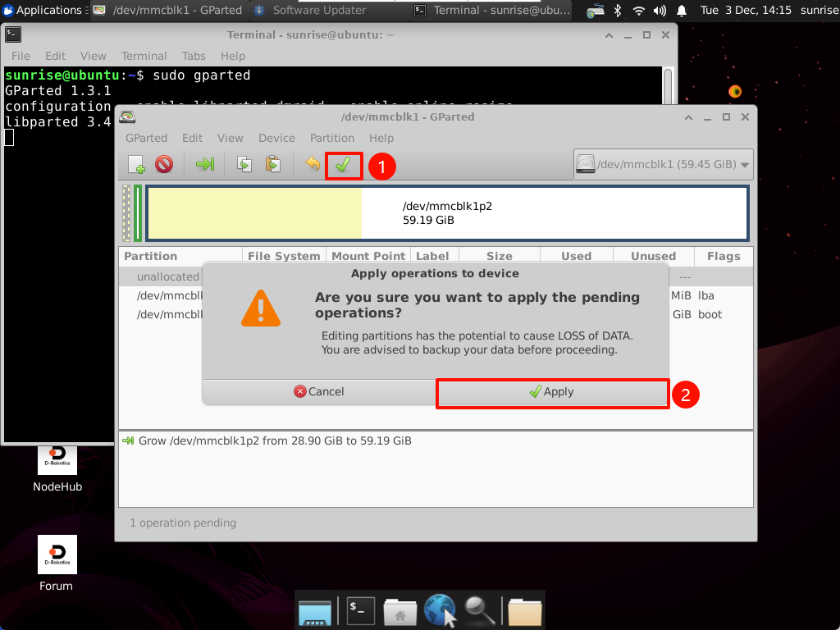Open the View menu in Terminal window
The image size is (840, 630).
coord(94,56)
